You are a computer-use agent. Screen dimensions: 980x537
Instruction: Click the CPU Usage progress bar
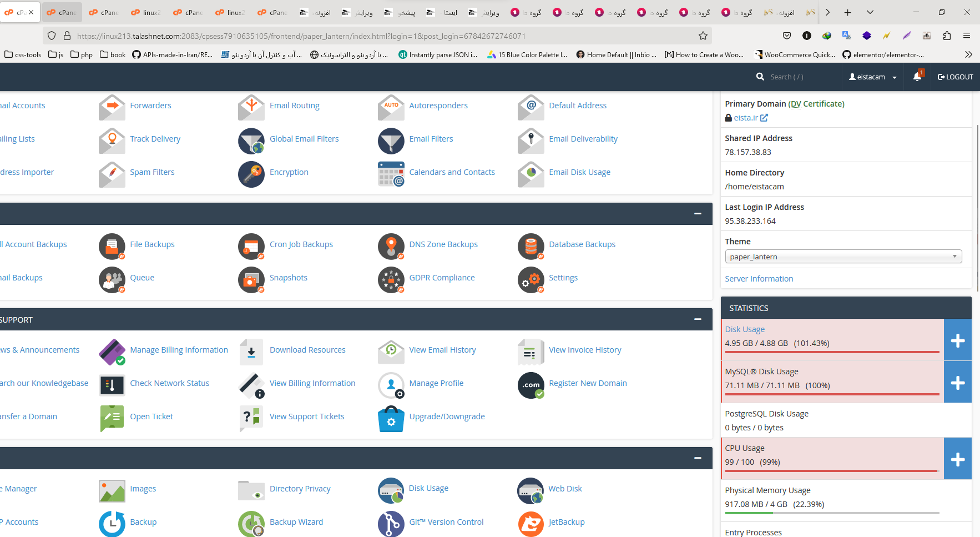[x=832, y=471]
